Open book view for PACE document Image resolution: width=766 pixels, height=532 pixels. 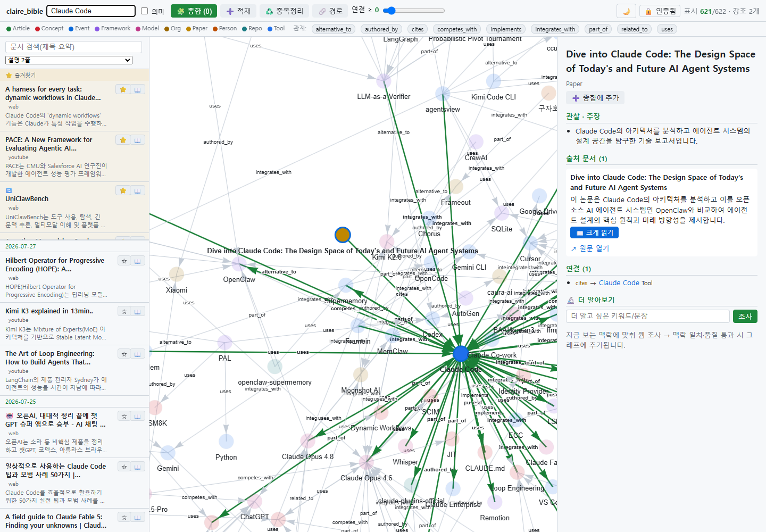[x=137, y=140]
